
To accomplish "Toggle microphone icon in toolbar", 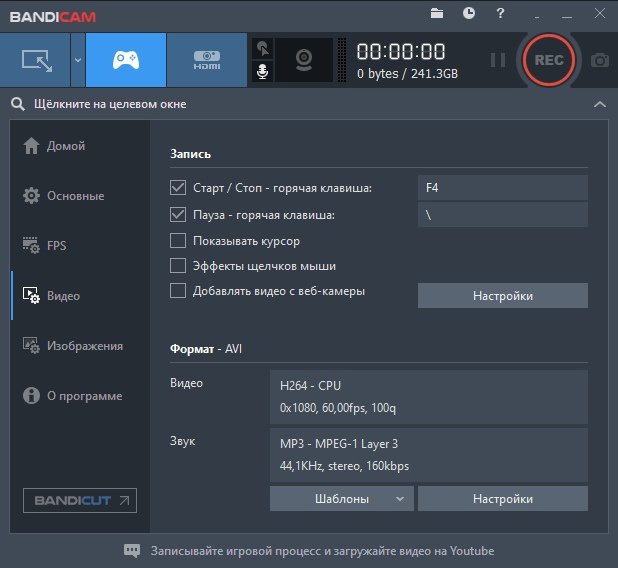I will (x=263, y=72).
